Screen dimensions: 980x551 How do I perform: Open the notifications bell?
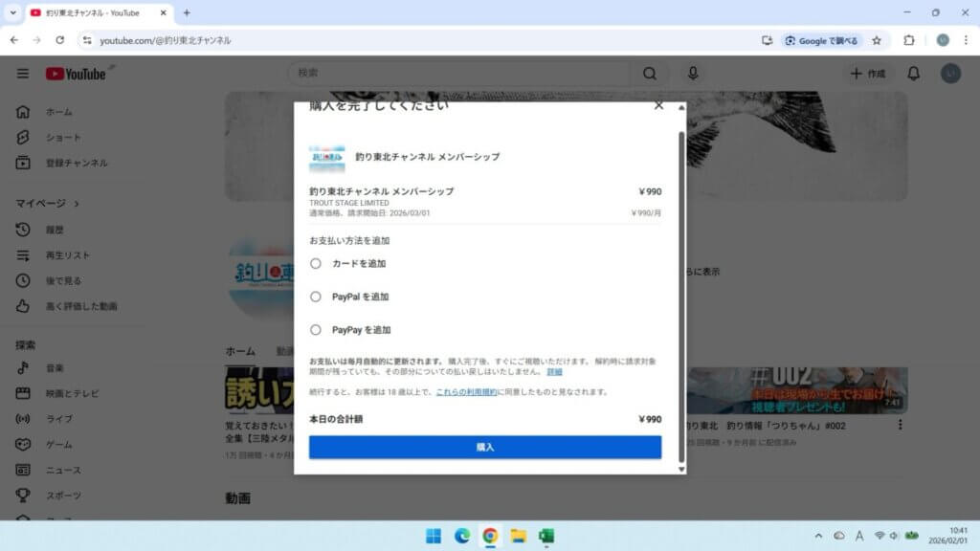pos(913,74)
